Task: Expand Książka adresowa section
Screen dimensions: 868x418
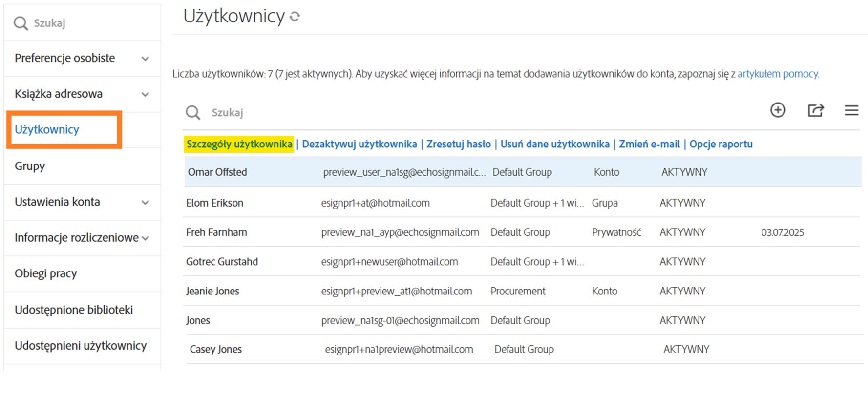Action: 145,94
